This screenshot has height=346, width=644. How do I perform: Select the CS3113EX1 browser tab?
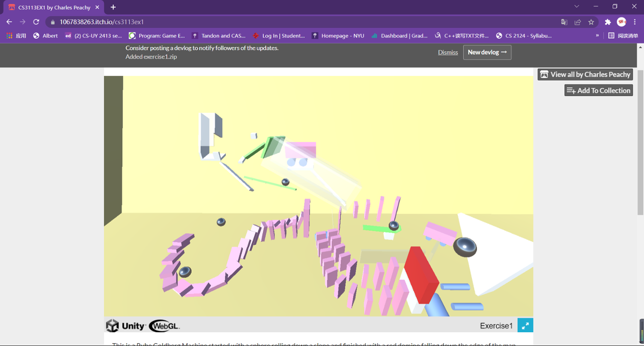[x=52, y=7]
